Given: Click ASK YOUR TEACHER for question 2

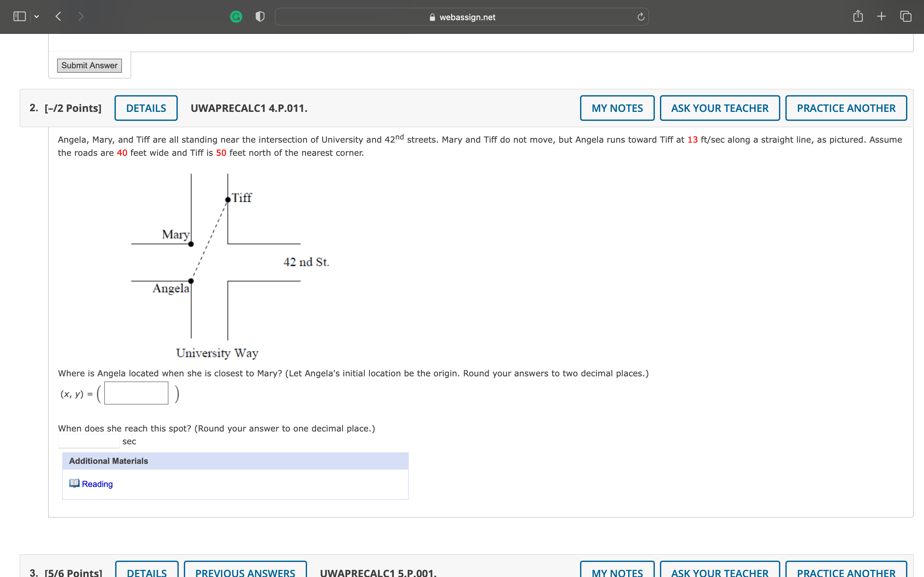Looking at the screenshot, I should pos(719,108).
